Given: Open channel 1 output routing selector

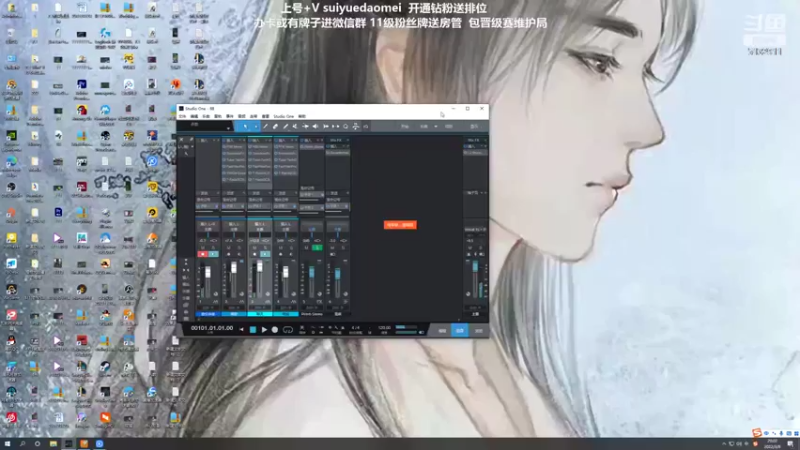Looking at the screenshot, I should 207,206.
